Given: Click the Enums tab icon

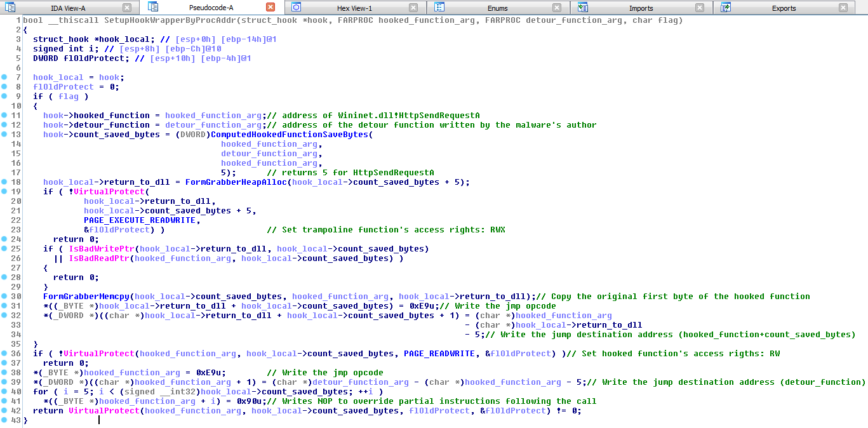Looking at the screenshot, I should pos(439,8).
